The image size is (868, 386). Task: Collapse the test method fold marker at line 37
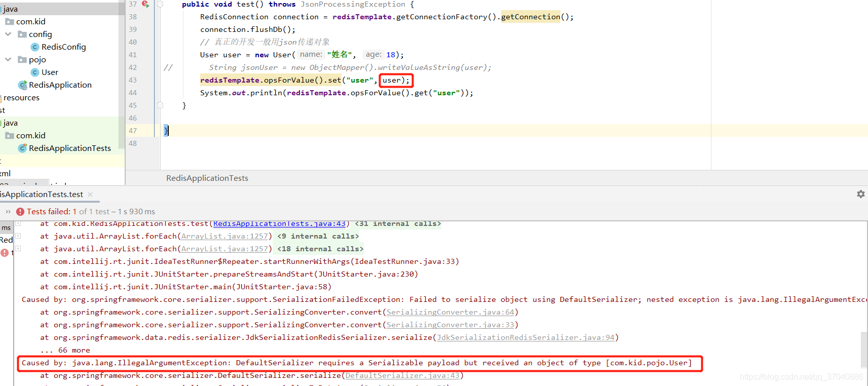[160, 4]
